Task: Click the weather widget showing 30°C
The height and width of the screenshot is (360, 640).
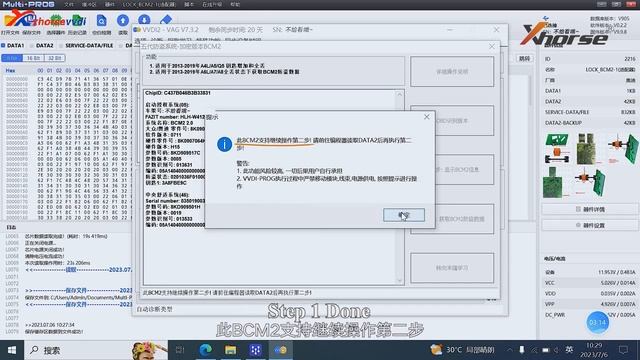Action: tap(463, 350)
